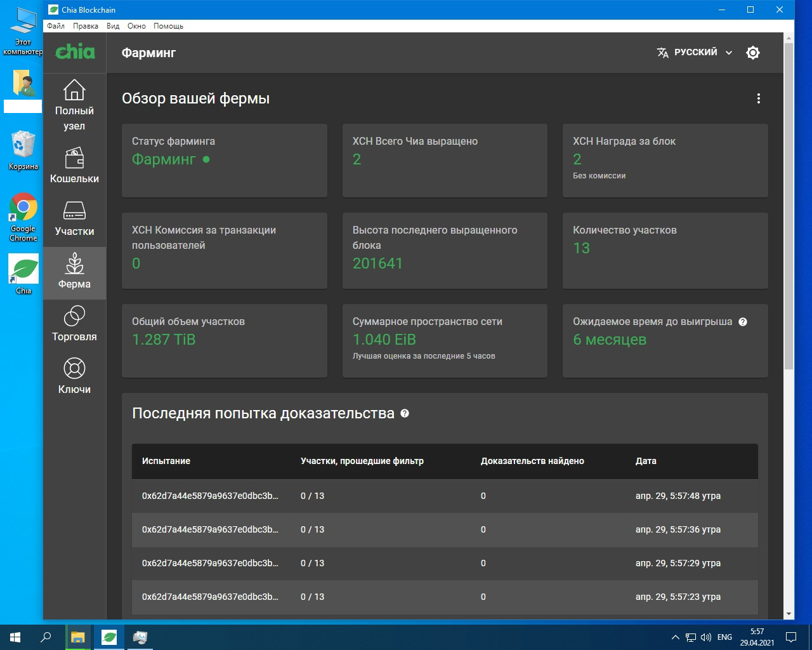Select the Chia desktop shortcut

coord(23,274)
